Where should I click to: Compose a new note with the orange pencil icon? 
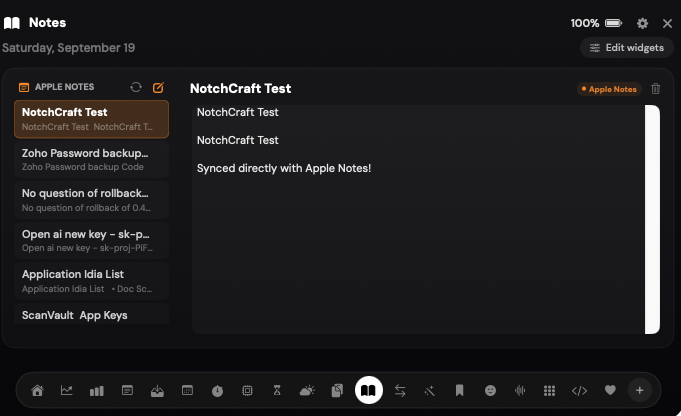coord(159,87)
